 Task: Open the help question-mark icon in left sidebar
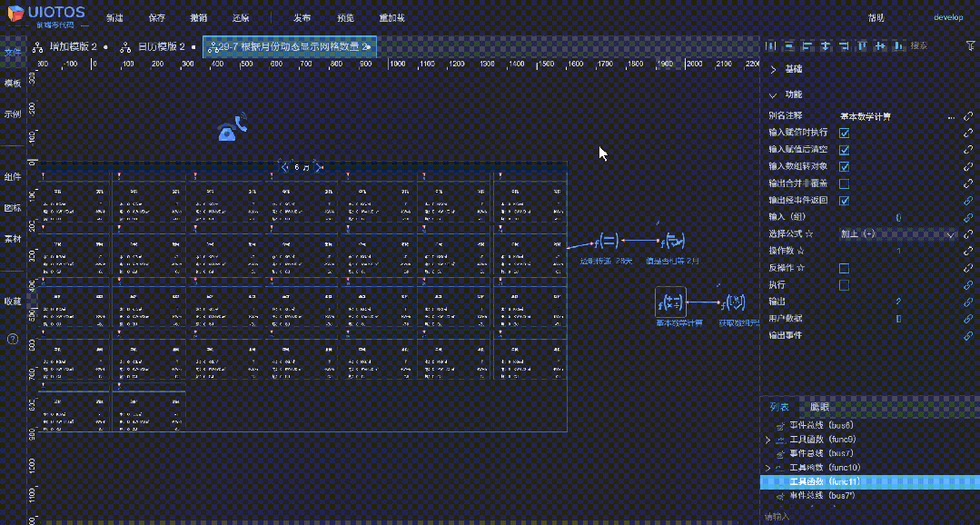[13, 339]
